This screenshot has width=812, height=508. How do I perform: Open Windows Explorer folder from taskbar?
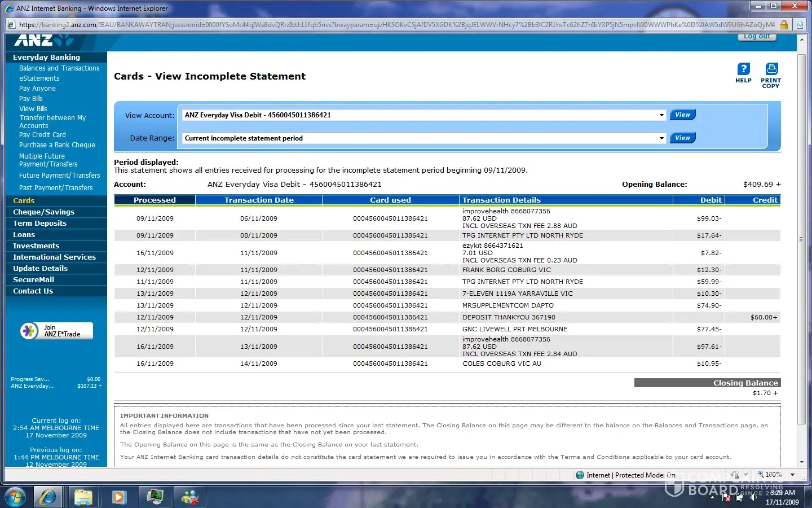click(x=83, y=497)
